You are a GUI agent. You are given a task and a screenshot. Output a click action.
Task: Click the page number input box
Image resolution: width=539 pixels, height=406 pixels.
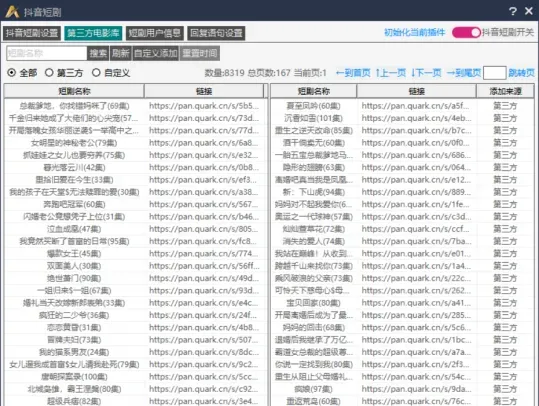click(494, 73)
